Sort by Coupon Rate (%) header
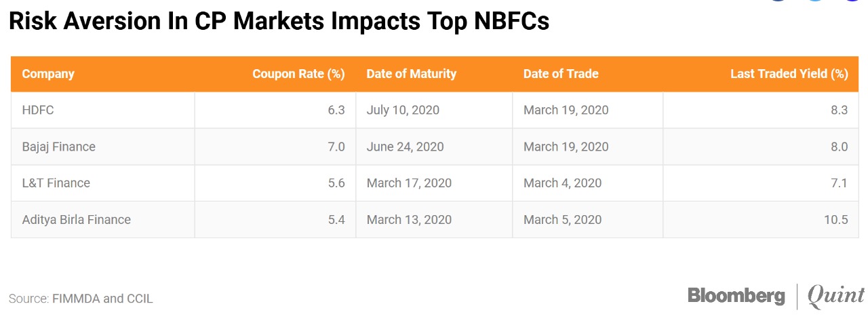The height and width of the screenshot is (321, 868). (x=298, y=74)
